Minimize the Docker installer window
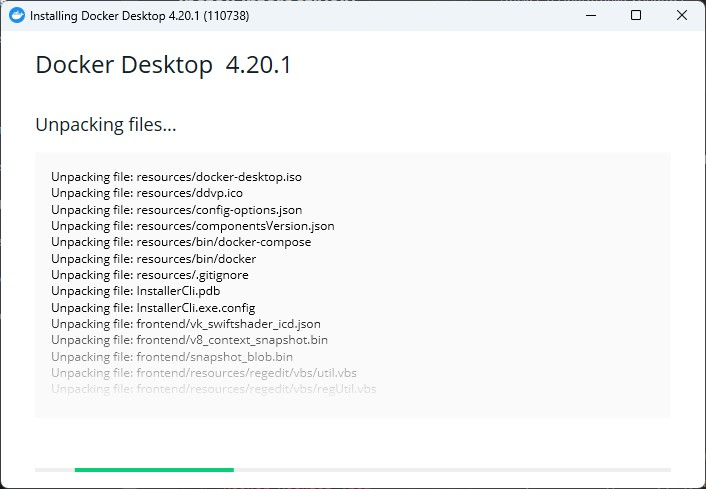 click(591, 15)
